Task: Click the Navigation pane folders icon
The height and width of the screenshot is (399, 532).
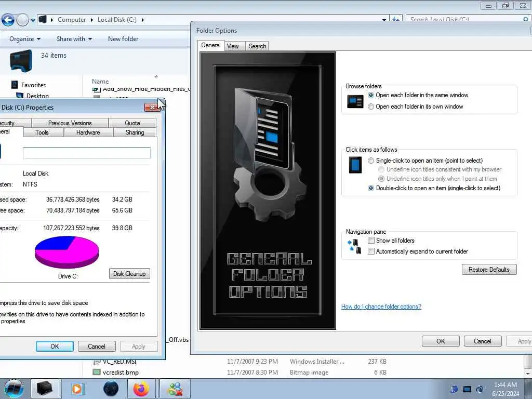Action: (x=354, y=246)
